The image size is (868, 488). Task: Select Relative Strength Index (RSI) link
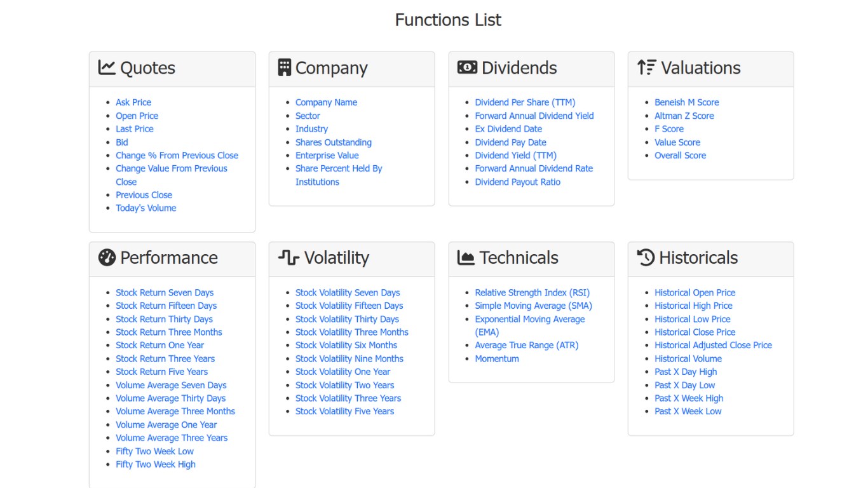pos(532,293)
